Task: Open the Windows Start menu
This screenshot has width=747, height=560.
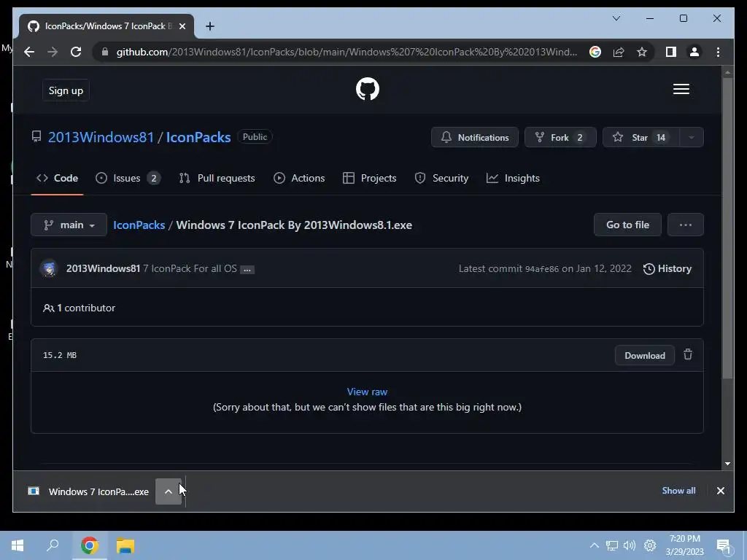Action: pos(18,545)
